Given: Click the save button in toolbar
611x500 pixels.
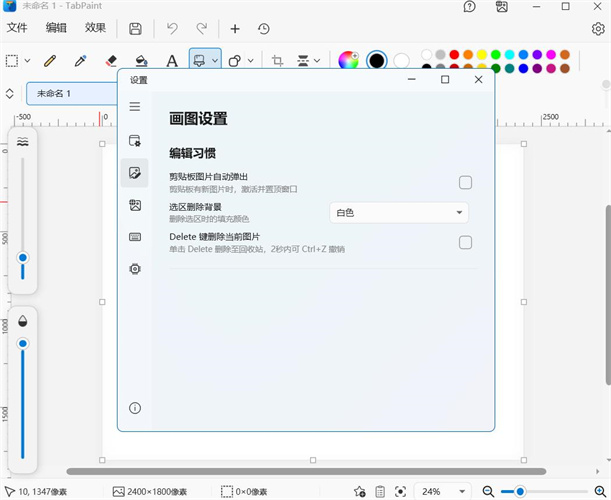Looking at the screenshot, I should point(135,29).
